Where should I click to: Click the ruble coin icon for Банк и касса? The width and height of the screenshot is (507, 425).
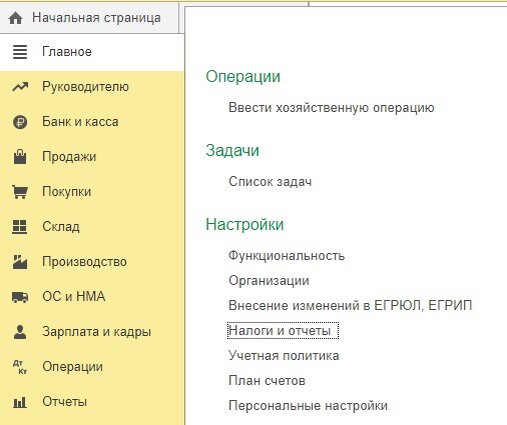tap(20, 122)
